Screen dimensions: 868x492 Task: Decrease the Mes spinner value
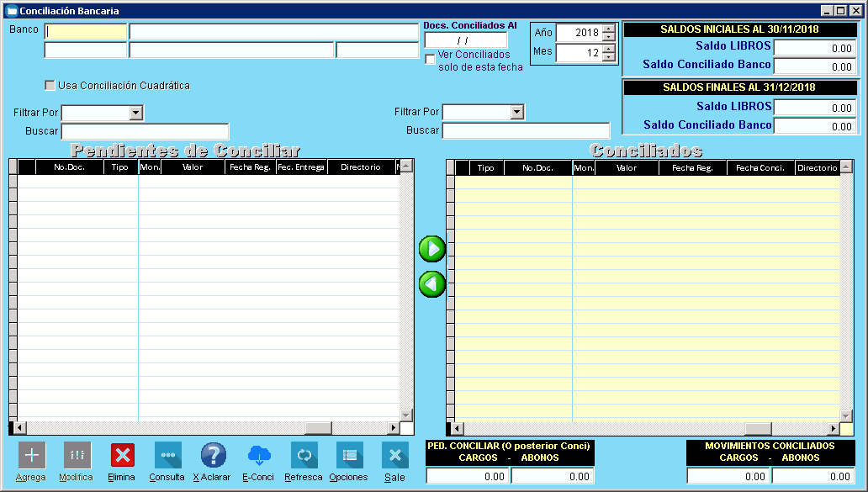pyautogui.click(x=609, y=58)
